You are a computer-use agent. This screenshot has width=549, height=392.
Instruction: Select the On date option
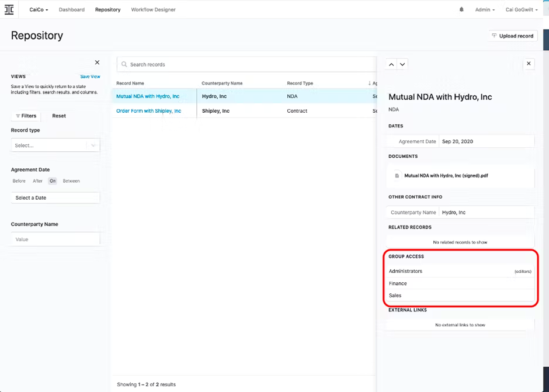[x=53, y=181]
